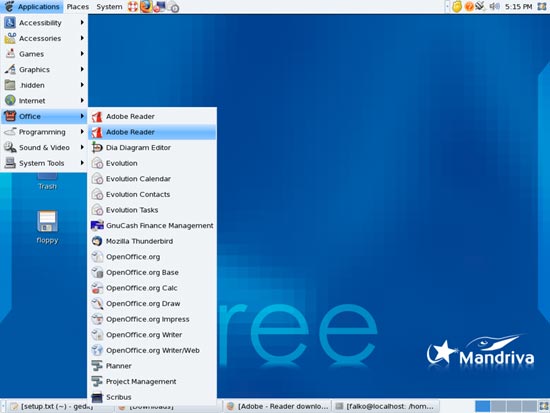
Task: Expand the Accessories submenu arrow
Action: [x=82, y=38]
